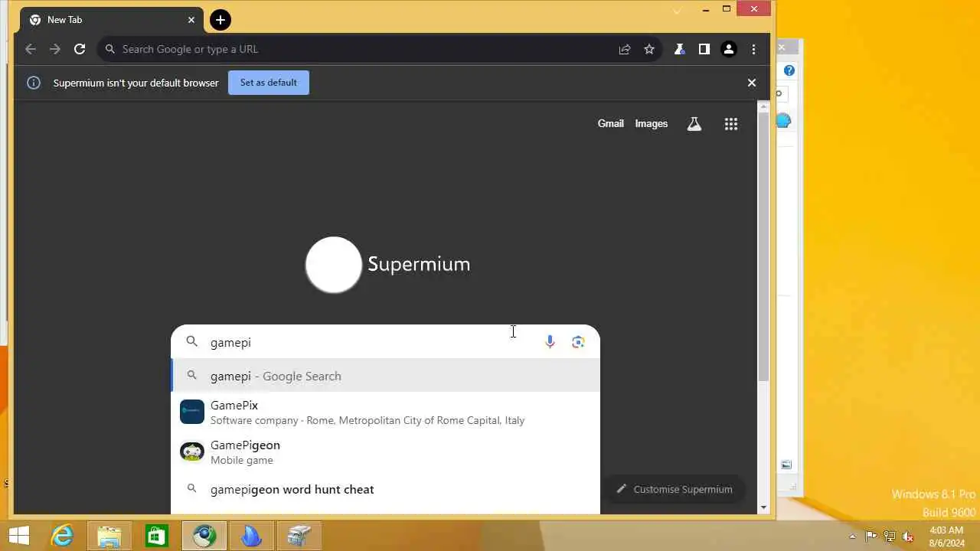Click the page scroll-up arrow

pyautogui.click(x=763, y=107)
